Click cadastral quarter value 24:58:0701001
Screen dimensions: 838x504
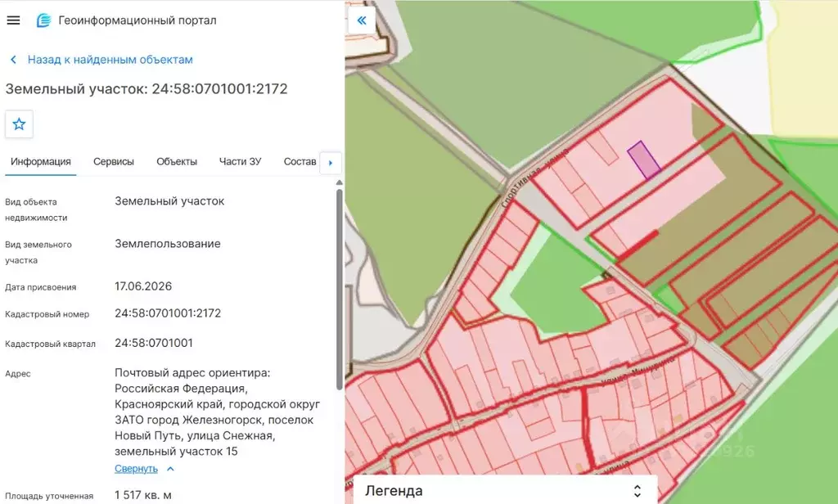click(x=154, y=343)
